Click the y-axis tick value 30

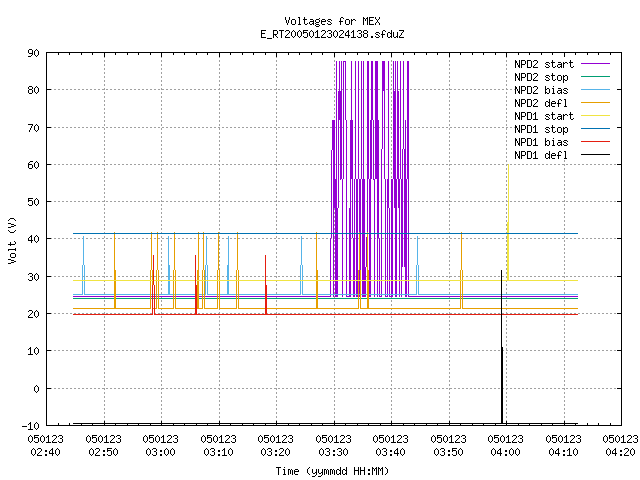tap(33, 277)
